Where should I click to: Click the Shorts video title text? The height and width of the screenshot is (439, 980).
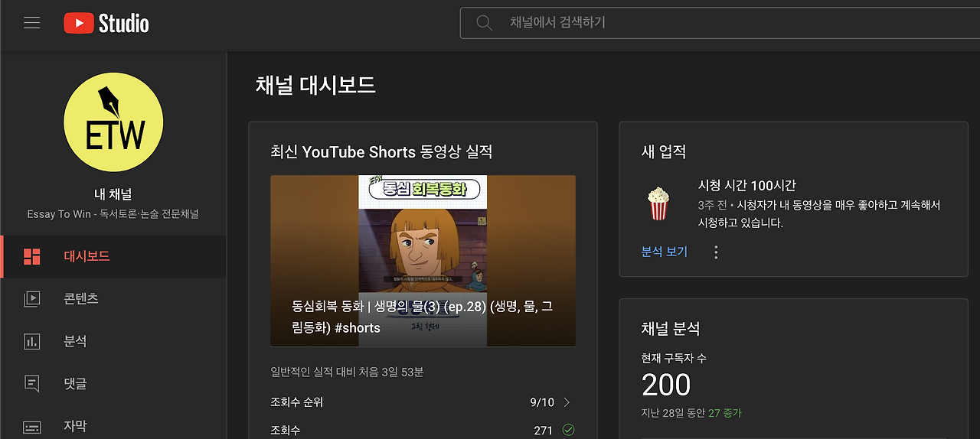[422, 317]
